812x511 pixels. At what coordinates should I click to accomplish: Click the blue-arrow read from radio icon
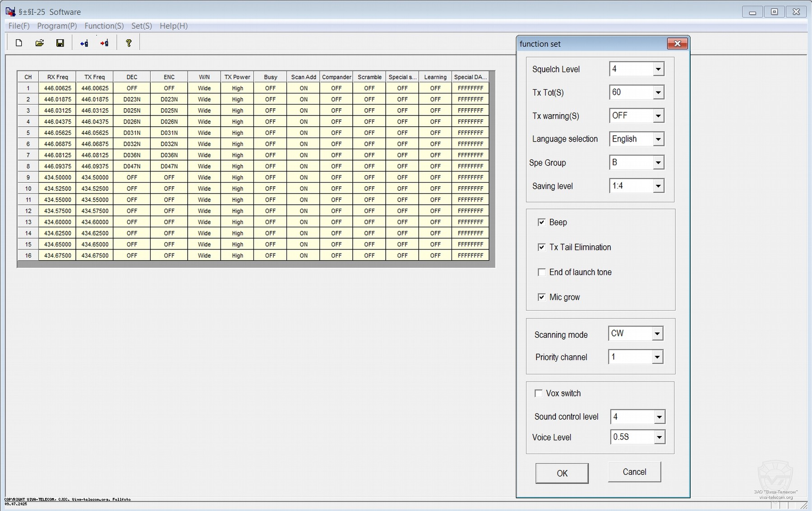pos(84,43)
